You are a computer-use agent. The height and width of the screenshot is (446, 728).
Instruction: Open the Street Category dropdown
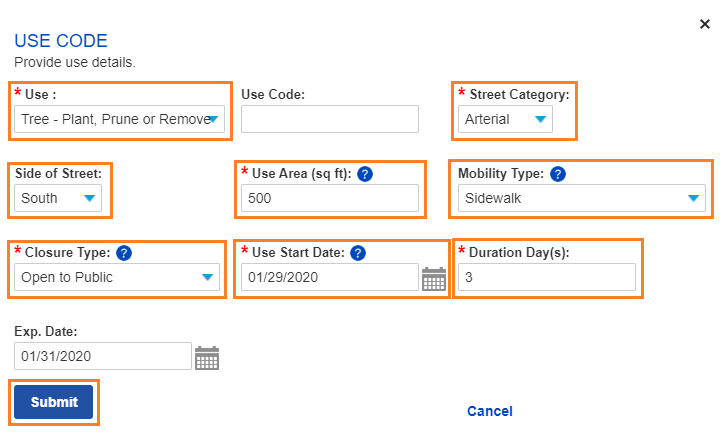pyautogui.click(x=506, y=119)
